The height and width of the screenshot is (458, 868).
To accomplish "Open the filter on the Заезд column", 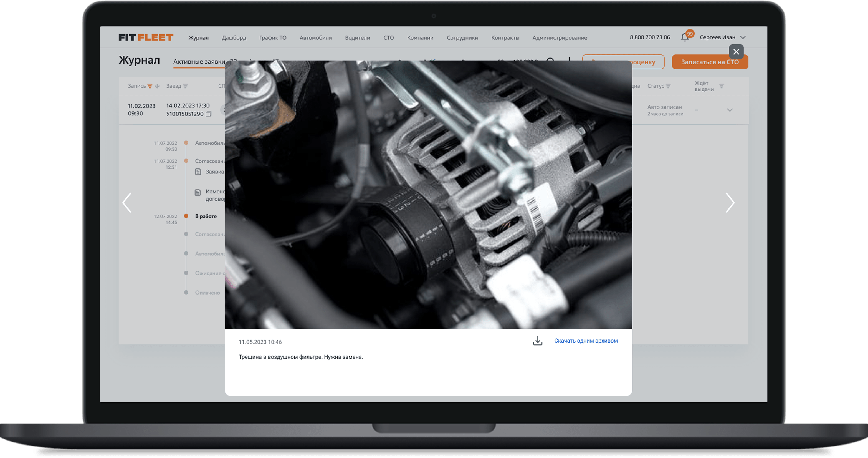I will click(x=185, y=86).
